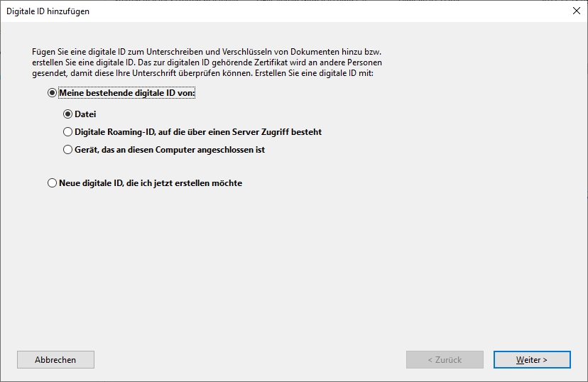Screen dimensions: 588x382
Task: Choose the Datei radio option
Action: [68, 114]
